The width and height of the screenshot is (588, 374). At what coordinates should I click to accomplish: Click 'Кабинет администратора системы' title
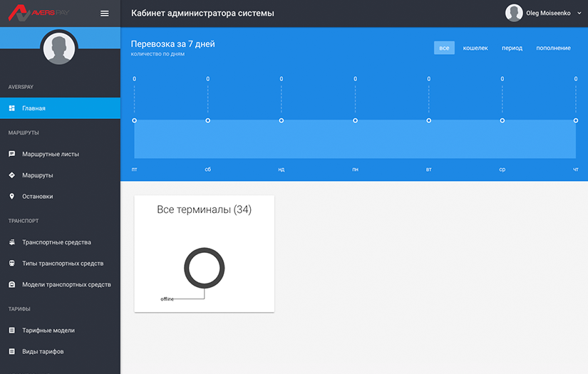pos(202,13)
